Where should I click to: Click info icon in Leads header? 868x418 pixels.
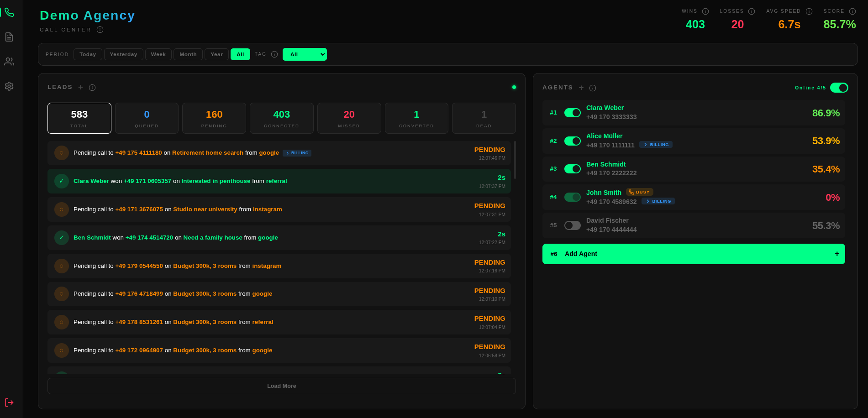[92, 88]
